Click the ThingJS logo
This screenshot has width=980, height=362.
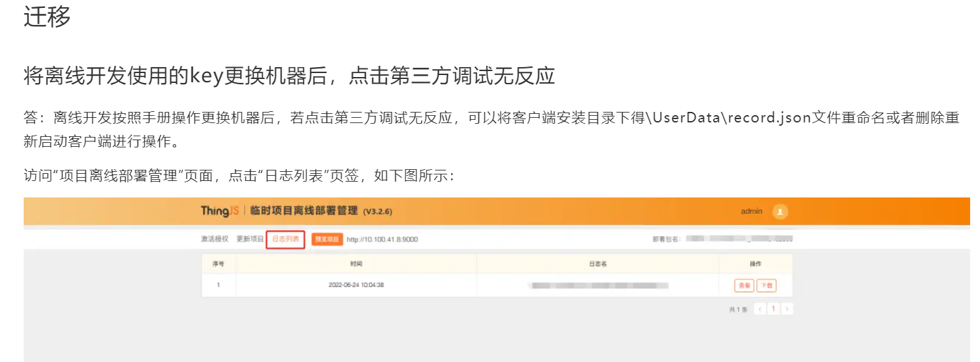[220, 211]
